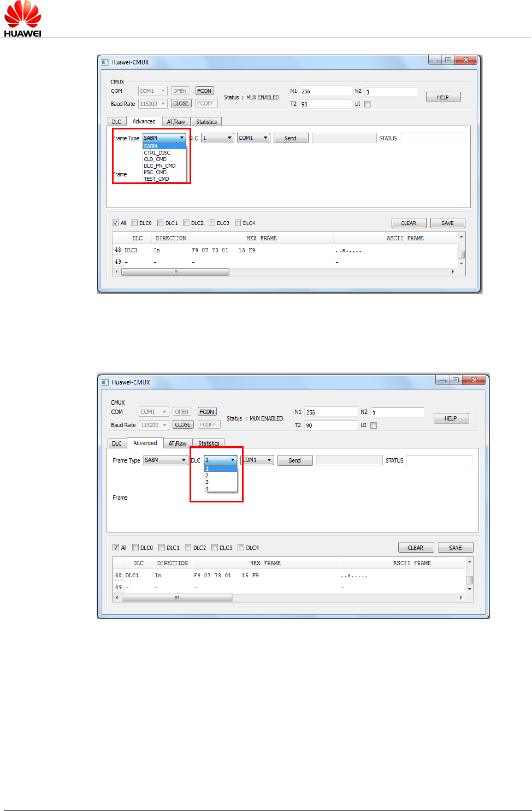Click CLEAR in window with Frame Type list open
The width and height of the screenshot is (532, 811).
[409, 223]
